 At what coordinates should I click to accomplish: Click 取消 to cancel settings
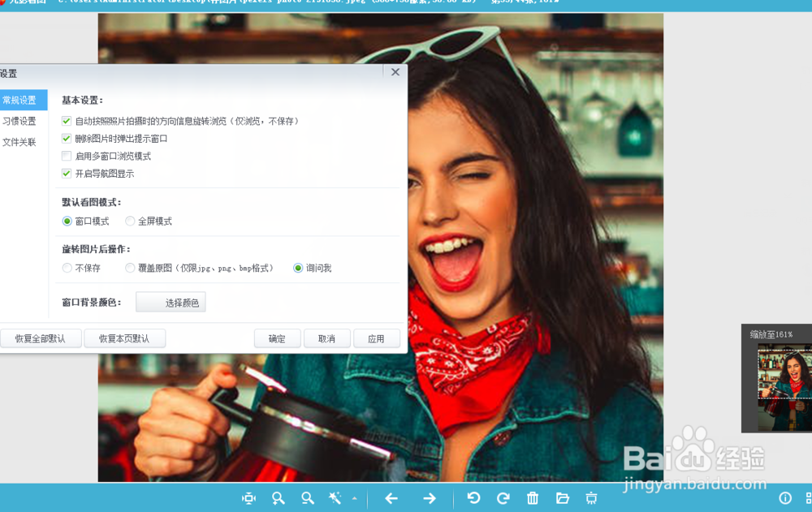pos(326,338)
